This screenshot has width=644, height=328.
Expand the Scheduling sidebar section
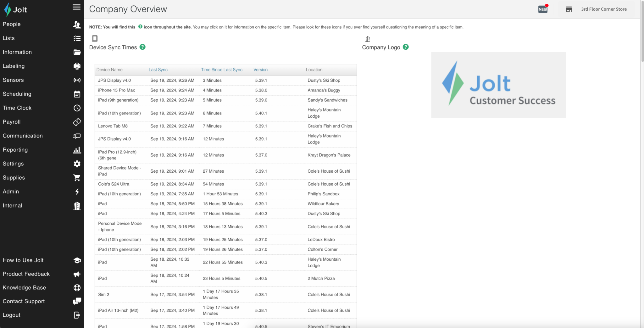pyautogui.click(x=17, y=94)
